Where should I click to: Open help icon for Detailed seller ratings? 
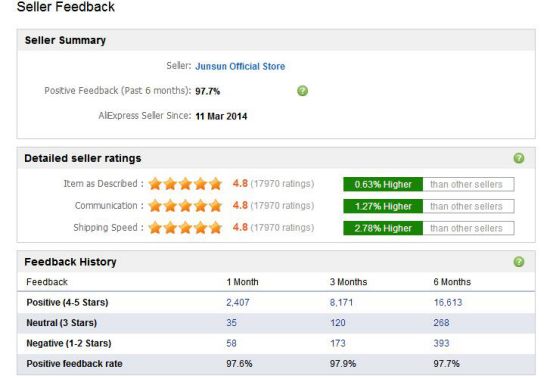coord(519,158)
